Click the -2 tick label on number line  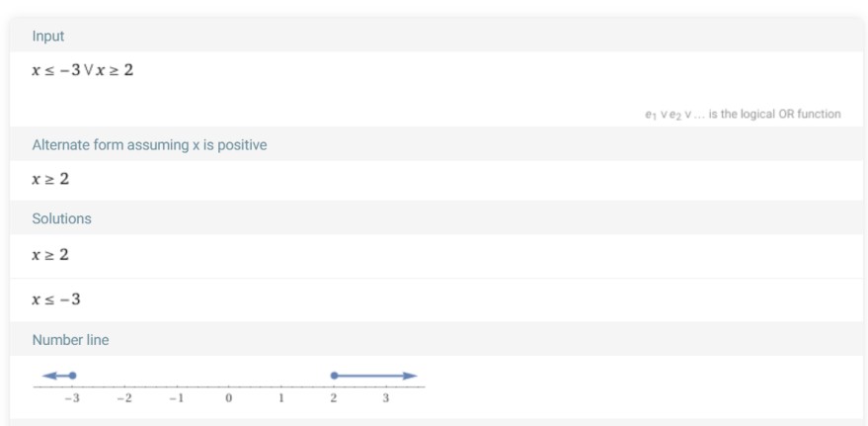point(124,398)
